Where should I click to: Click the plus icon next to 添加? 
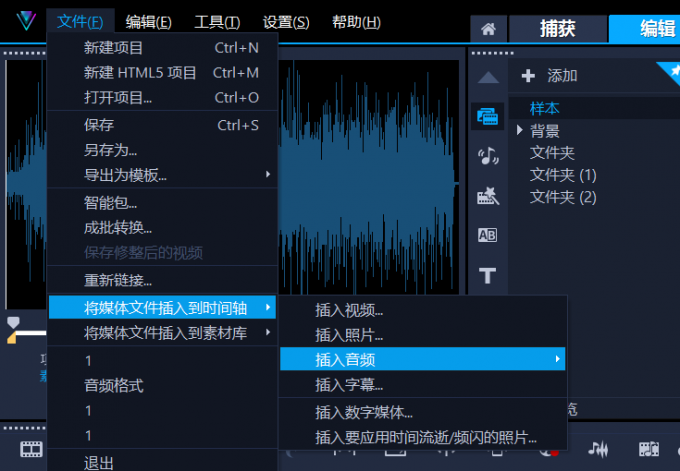(528, 76)
